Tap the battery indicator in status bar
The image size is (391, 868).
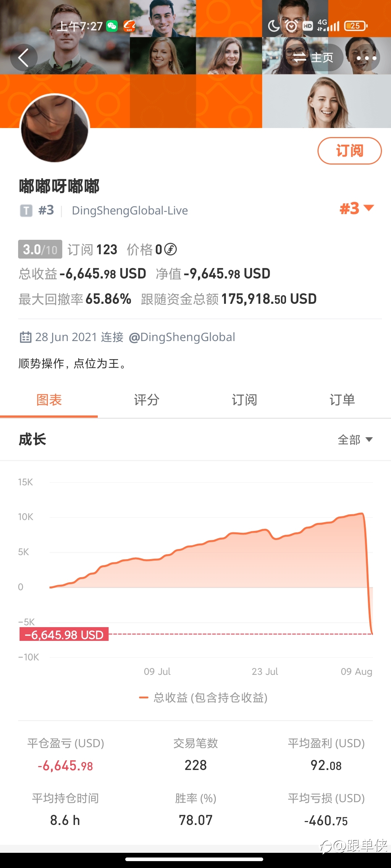356,26
